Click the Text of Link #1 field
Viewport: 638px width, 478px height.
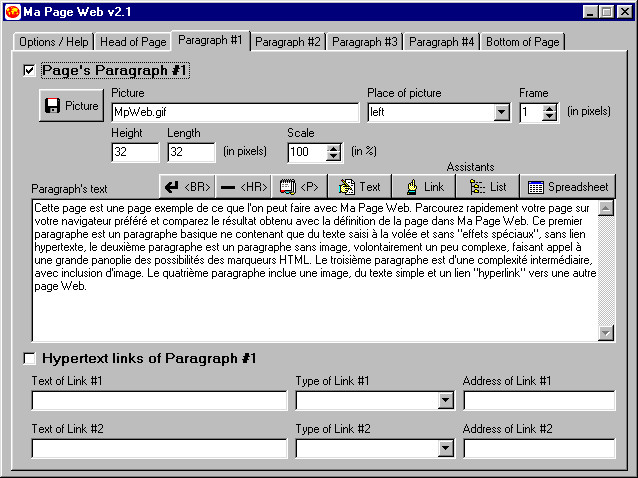click(160, 401)
